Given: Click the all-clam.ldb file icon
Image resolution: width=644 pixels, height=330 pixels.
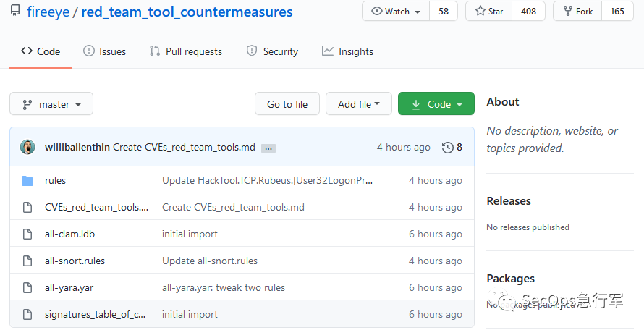Looking at the screenshot, I should click(27, 234).
